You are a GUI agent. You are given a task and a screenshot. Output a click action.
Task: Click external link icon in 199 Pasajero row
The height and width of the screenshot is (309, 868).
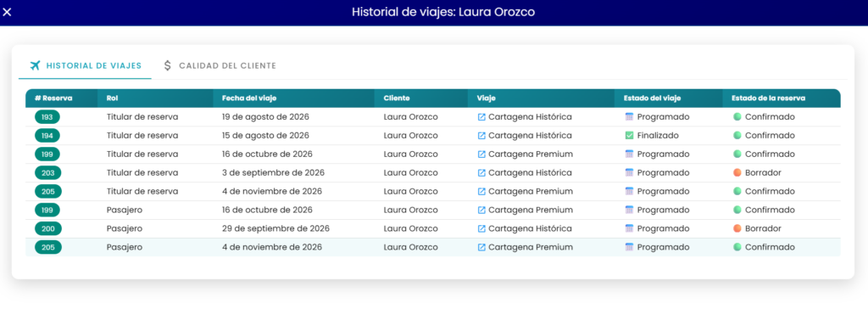[481, 211]
